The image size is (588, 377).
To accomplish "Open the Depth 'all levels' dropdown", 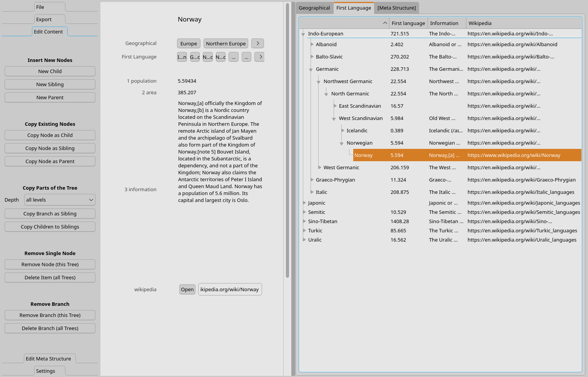I will click(60, 200).
